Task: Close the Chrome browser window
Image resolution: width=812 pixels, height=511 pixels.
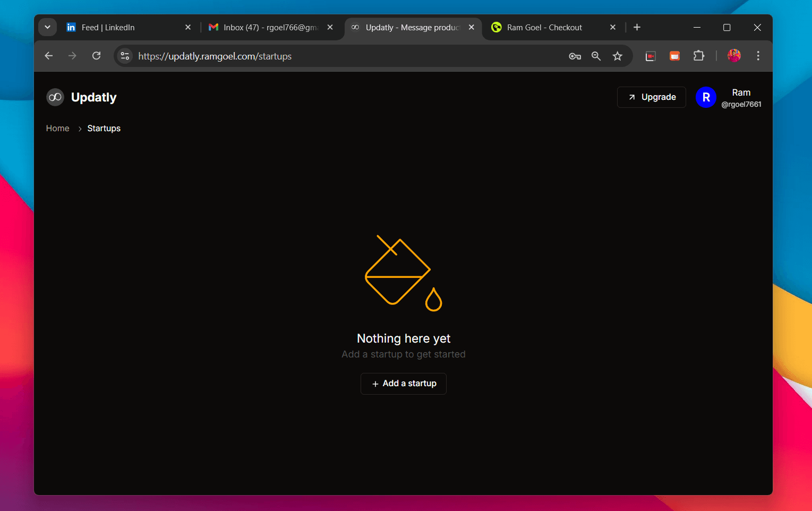Action: pos(758,28)
